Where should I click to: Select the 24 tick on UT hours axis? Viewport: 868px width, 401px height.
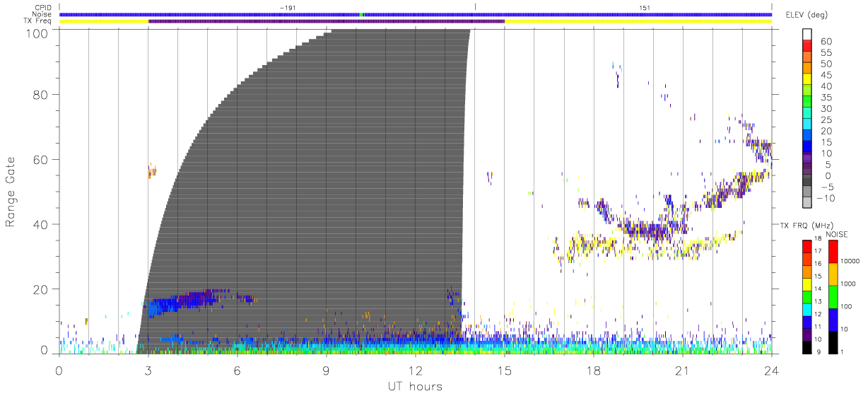(772, 371)
